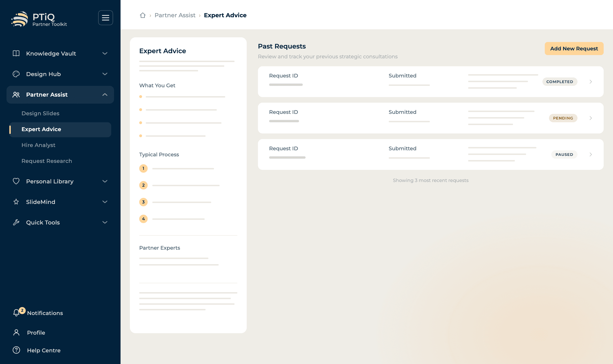This screenshot has width=613, height=364.
Task: Click Request ID label in PENDING row
Action: pyautogui.click(x=284, y=112)
